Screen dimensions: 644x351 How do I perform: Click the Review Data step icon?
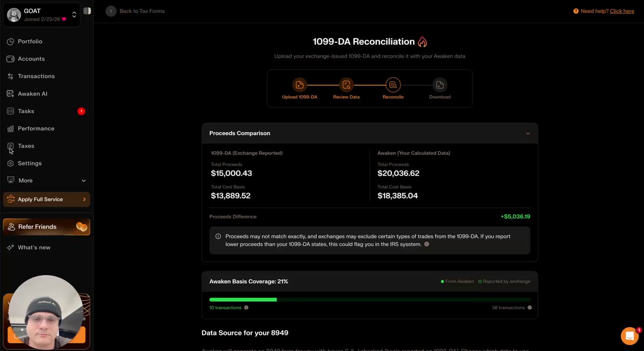click(346, 85)
